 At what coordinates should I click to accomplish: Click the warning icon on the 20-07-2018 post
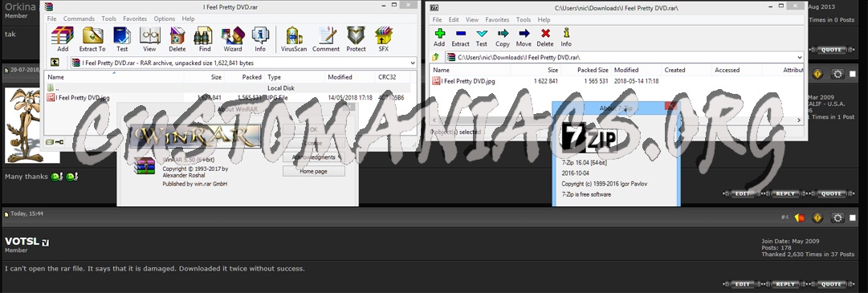point(818,74)
